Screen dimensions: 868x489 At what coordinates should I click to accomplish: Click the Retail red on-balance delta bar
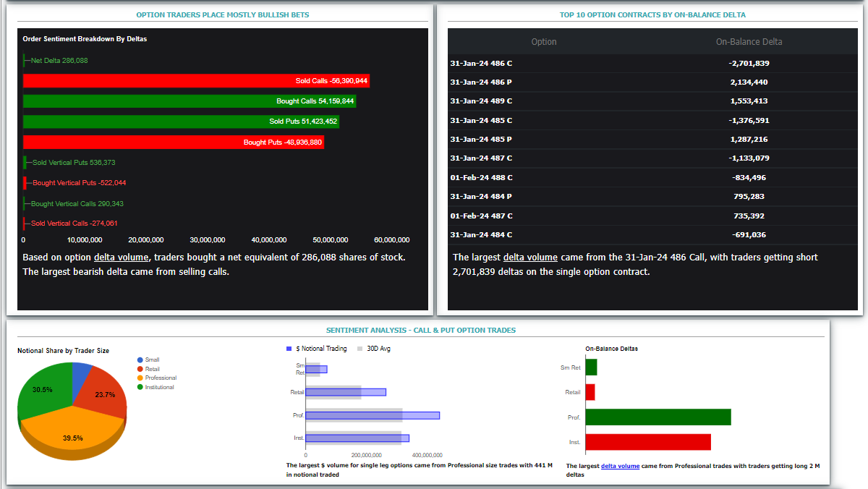pos(590,392)
